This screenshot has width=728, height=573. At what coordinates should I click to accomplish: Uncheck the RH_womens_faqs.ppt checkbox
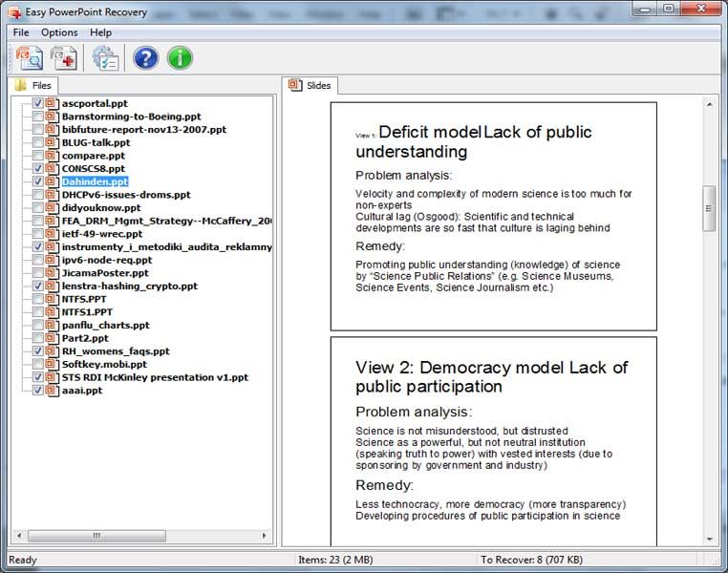pyautogui.click(x=38, y=350)
